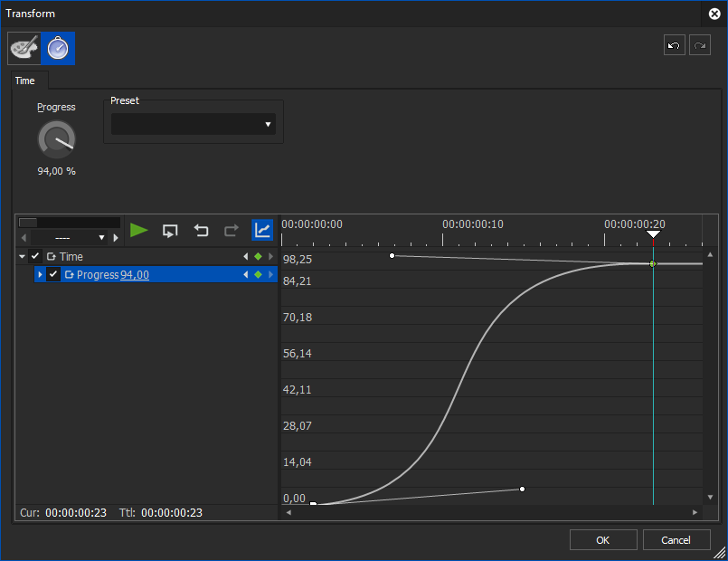The width and height of the screenshot is (728, 561).
Task: Go to next keyframe in Time row
Action: point(270,256)
